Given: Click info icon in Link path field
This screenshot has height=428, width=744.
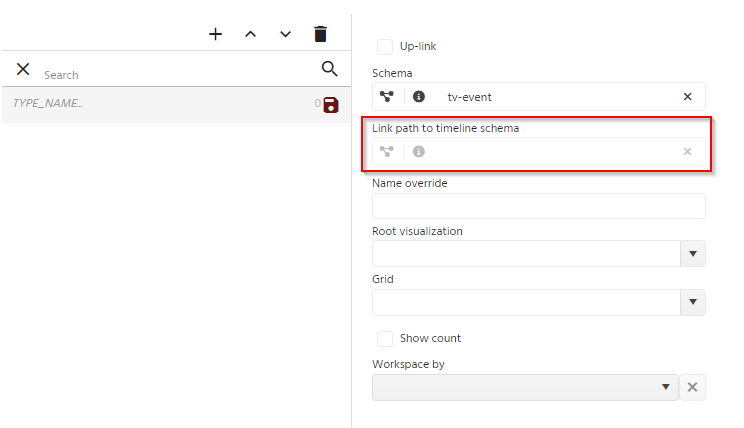Looking at the screenshot, I should pos(418,152).
